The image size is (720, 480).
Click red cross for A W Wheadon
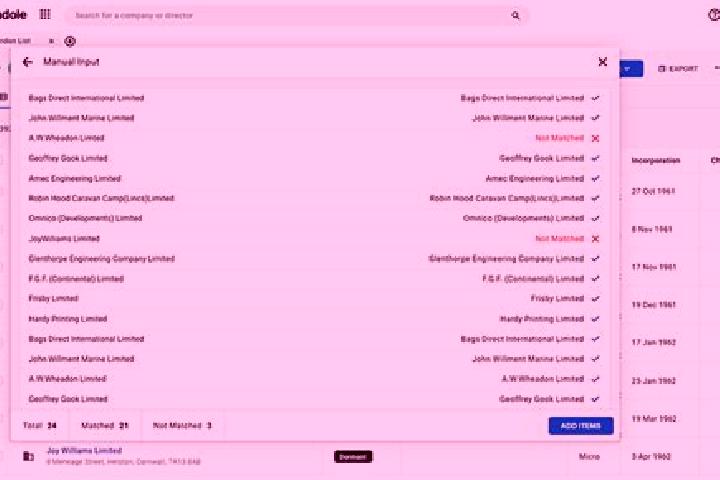[x=596, y=138]
